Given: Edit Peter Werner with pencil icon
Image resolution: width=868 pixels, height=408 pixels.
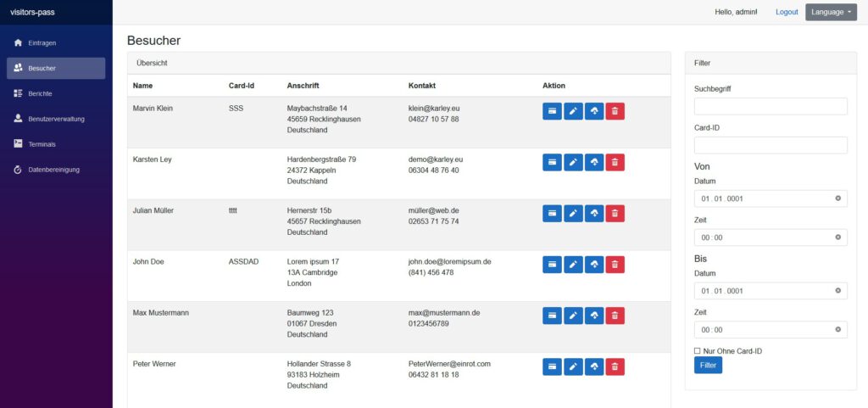Looking at the screenshot, I should 573,366.
